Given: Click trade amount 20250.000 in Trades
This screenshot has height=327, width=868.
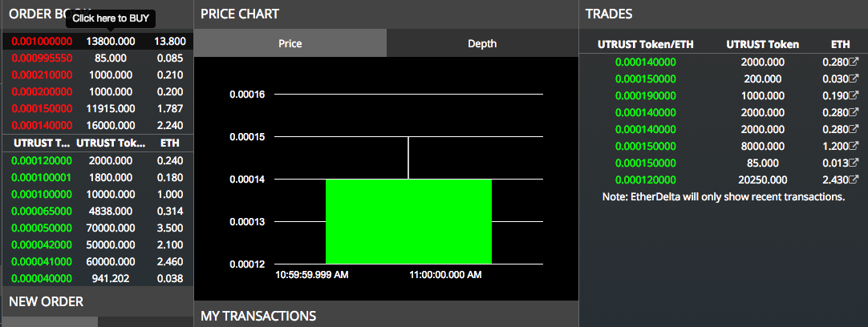Looking at the screenshot, I should 762,180.
